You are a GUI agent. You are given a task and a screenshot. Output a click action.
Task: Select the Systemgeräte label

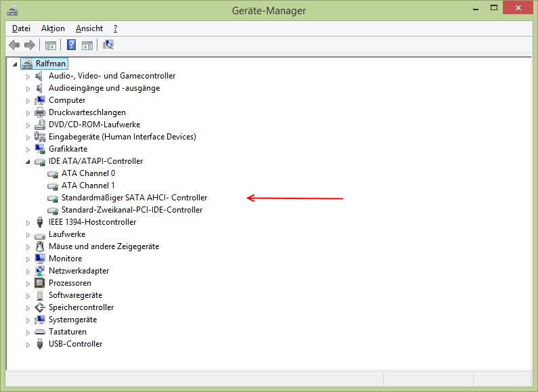point(72,320)
